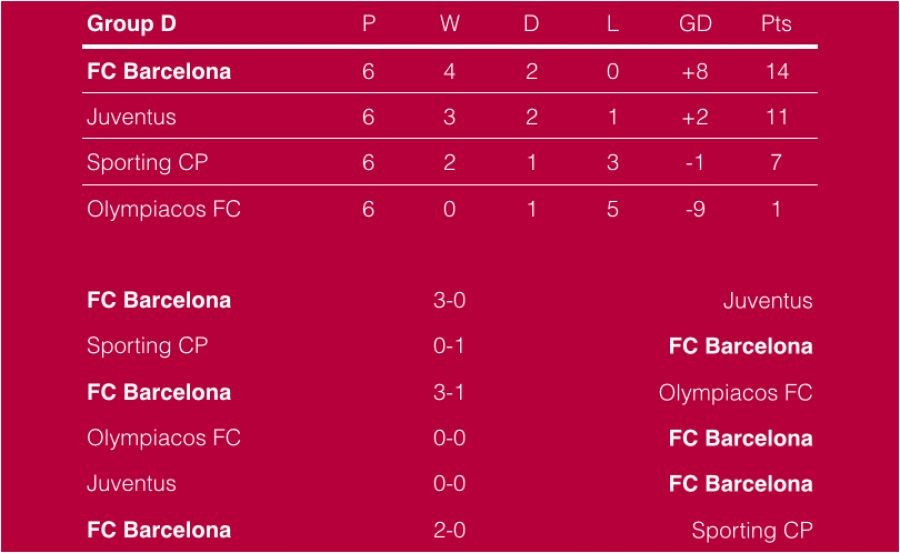
Task: Open the 0-1 match result
Action: pos(449,346)
